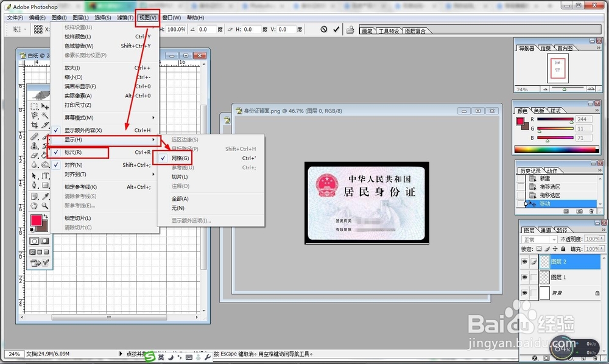609x364 pixels.
Task: Select the Path Selection arrow tool
Action: (x=34, y=176)
